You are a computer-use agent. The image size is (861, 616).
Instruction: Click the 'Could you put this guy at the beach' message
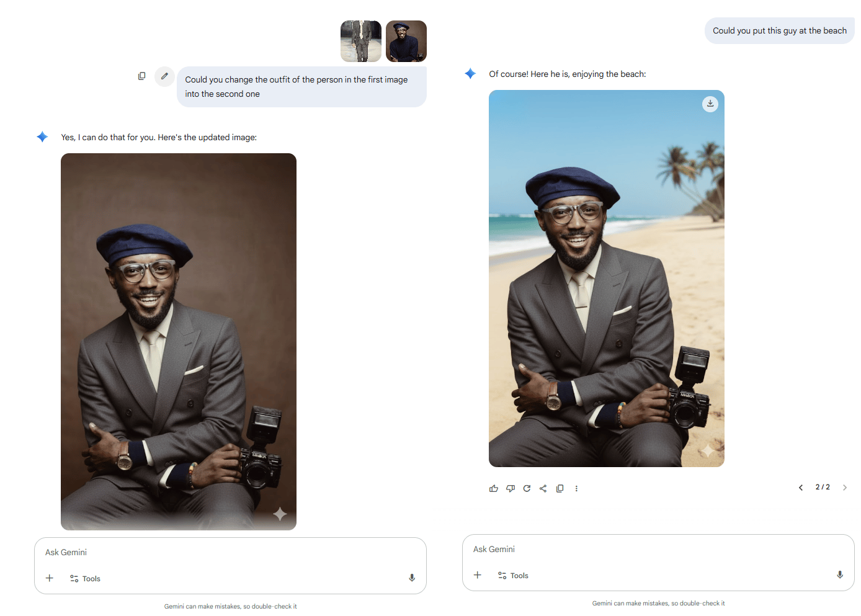(780, 30)
